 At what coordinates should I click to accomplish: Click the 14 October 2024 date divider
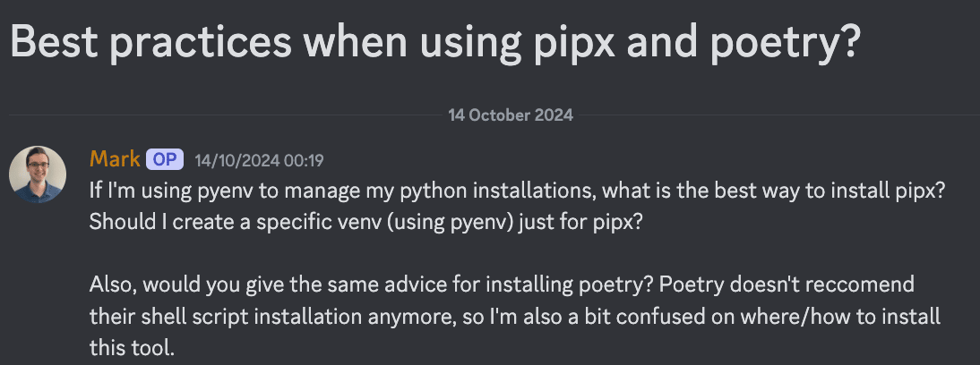tap(511, 115)
